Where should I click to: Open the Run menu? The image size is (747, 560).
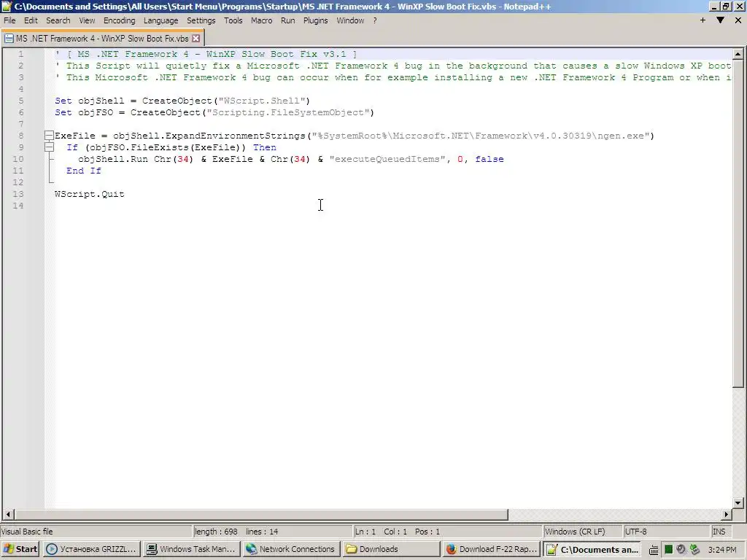pos(287,20)
